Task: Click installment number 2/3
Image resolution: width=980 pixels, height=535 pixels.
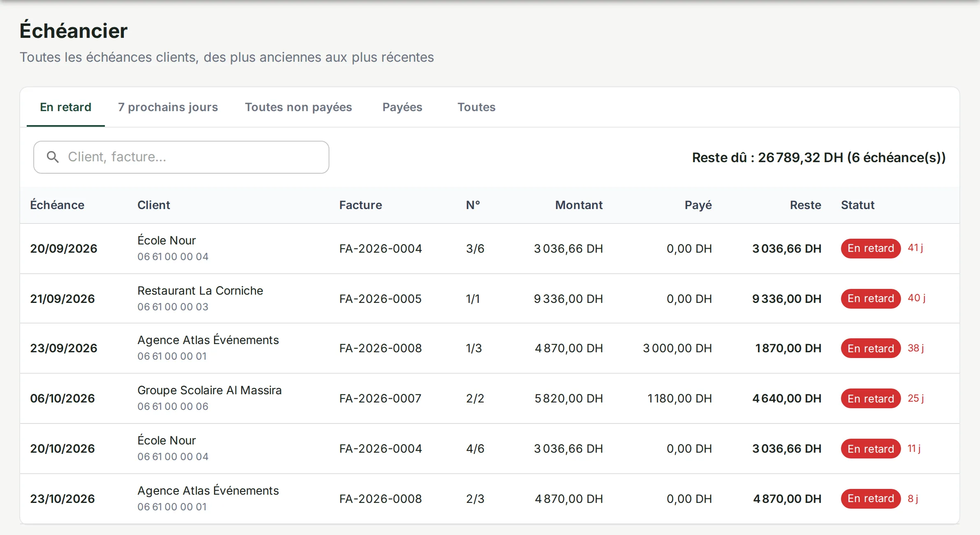Action: click(x=475, y=499)
